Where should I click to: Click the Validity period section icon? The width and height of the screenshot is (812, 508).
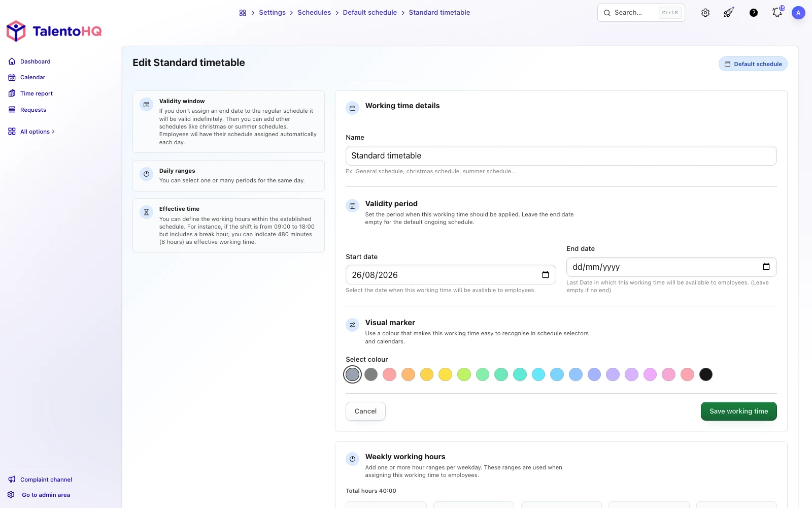[x=352, y=206]
